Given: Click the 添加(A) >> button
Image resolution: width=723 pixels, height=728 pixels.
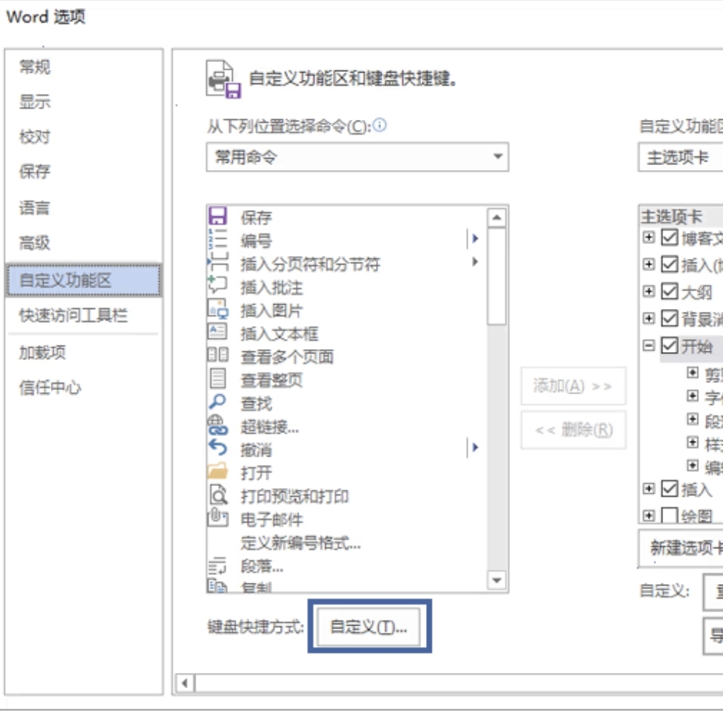Looking at the screenshot, I should click(x=573, y=387).
